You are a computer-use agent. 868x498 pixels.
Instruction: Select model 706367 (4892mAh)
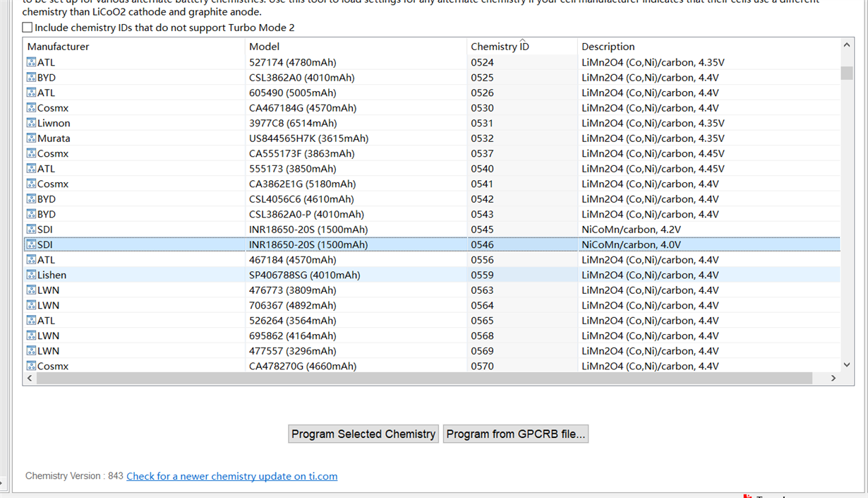[293, 305]
